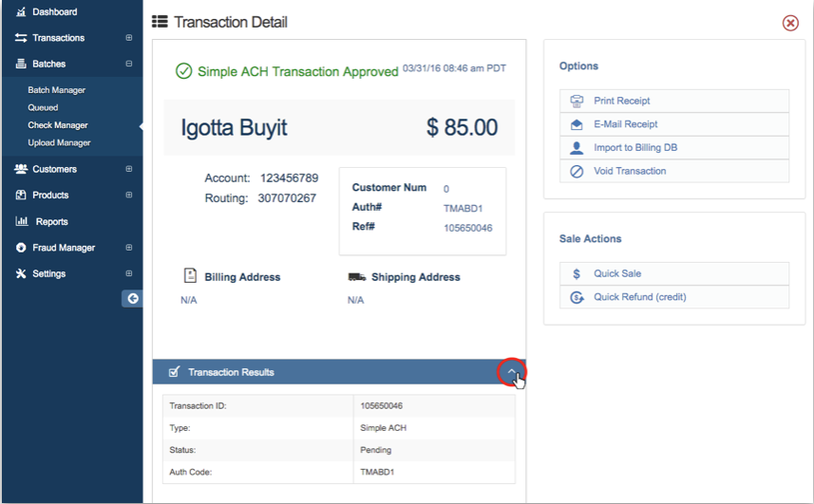Click the Dashboard icon in sidebar
This screenshot has width=814, height=504.
pyautogui.click(x=21, y=11)
